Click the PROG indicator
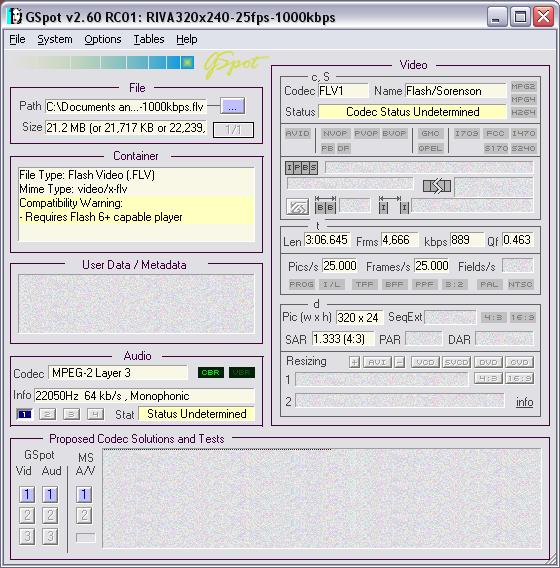The width and height of the screenshot is (560, 568). click(x=301, y=284)
